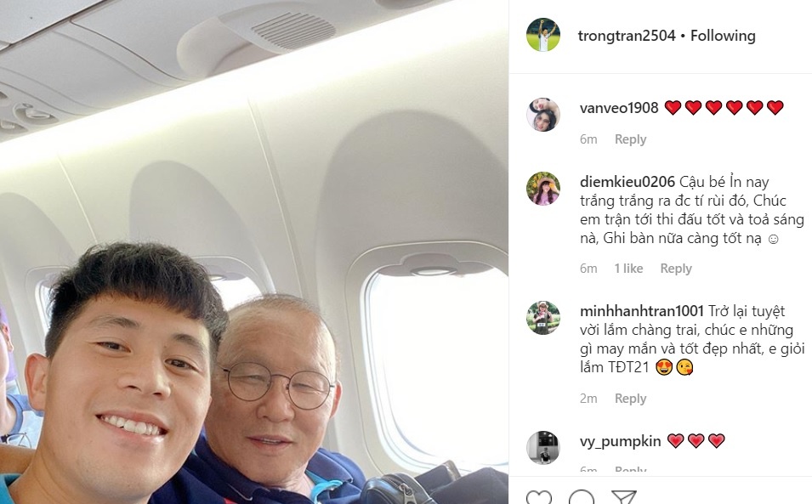Click the 2m timestamp on minhhanhtran1001's comment
This screenshot has height=504, width=812.
coord(588,399)
